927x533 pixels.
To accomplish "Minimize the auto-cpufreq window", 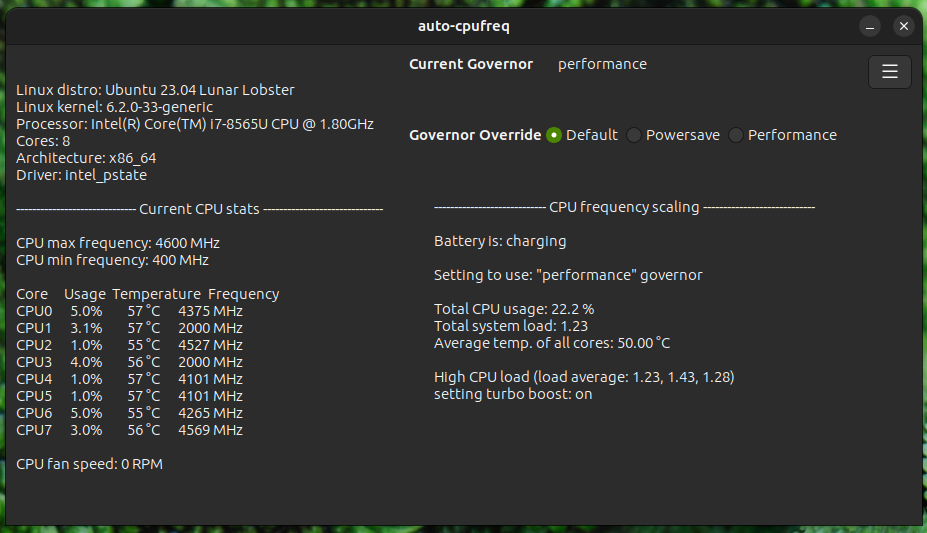I will [x=871, y=26].
